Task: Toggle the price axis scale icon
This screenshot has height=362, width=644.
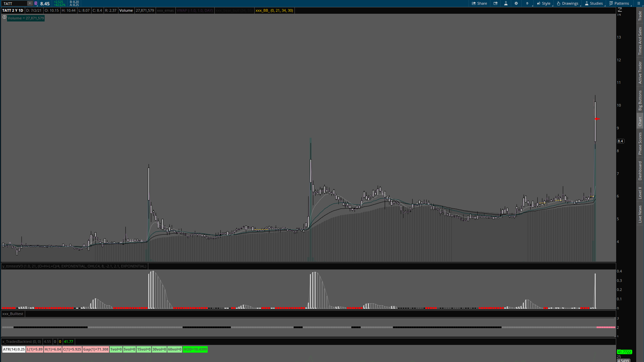Action: 620,10
